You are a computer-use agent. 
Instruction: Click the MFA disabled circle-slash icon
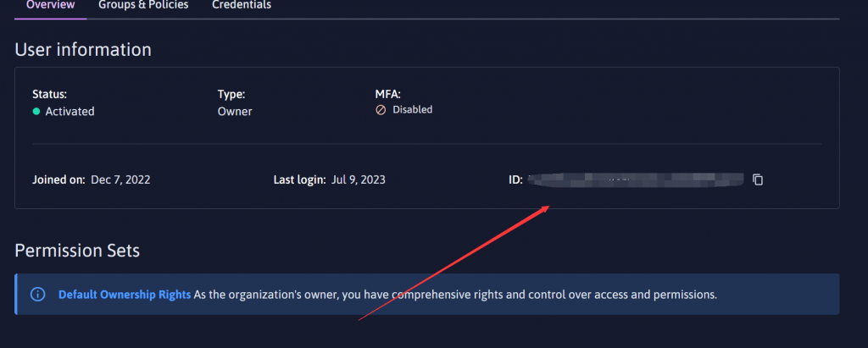point(381,110)
